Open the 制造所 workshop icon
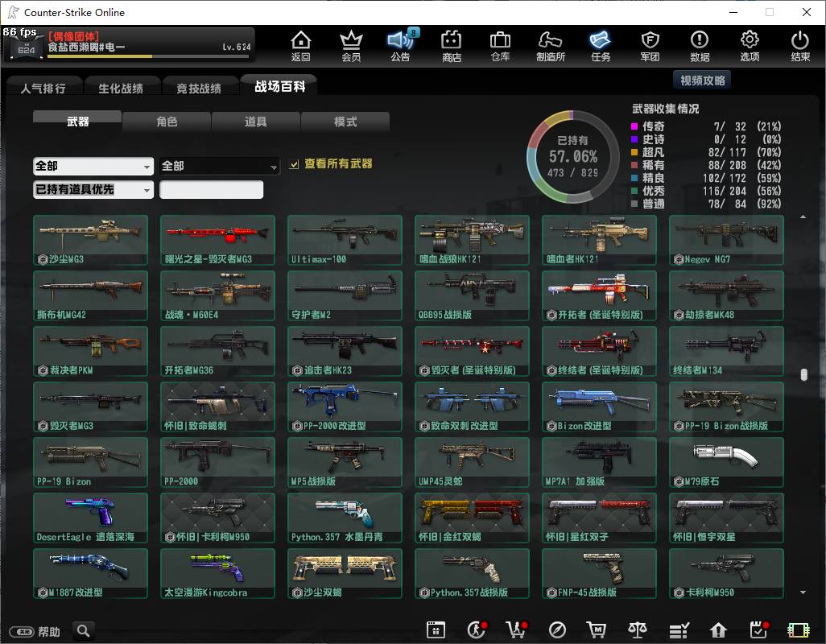The width and height of the screenshot is (826, 644). 551,45
